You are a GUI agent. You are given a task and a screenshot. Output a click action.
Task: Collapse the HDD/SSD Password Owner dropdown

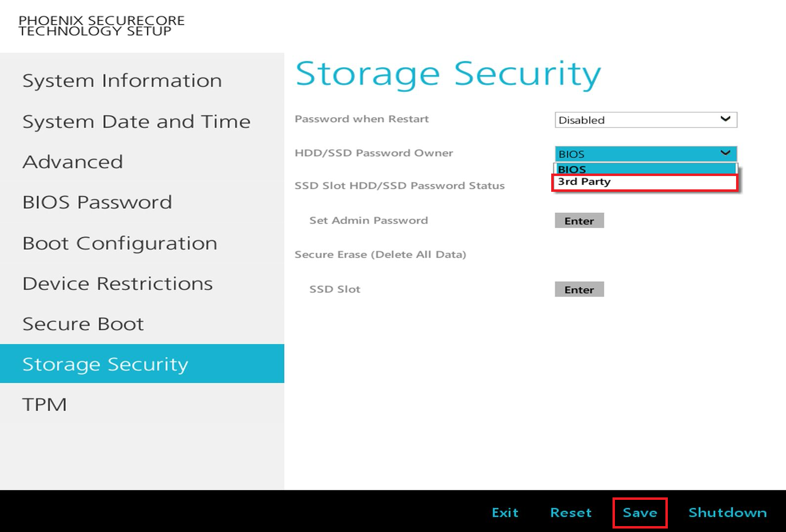645,154
